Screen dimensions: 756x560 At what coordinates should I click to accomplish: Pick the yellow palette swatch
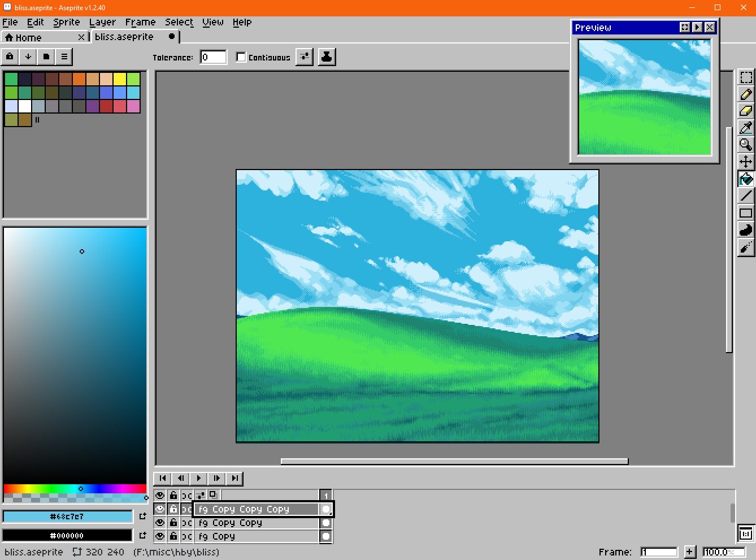tap(120, 79)
